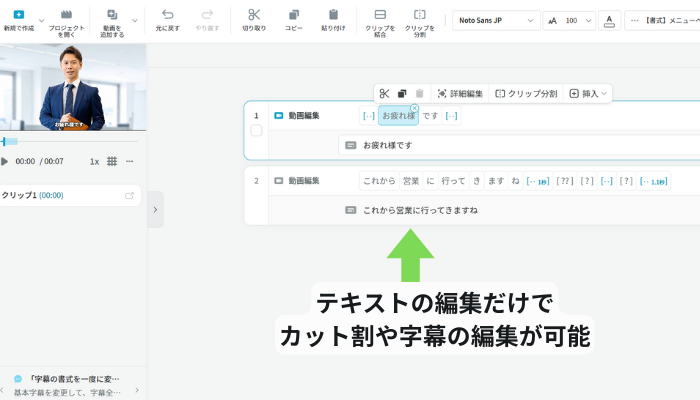This screenshot has width=700, height=400.
Task: Toggle the checkbox for clip 1
Action: (x=256, y=131)
